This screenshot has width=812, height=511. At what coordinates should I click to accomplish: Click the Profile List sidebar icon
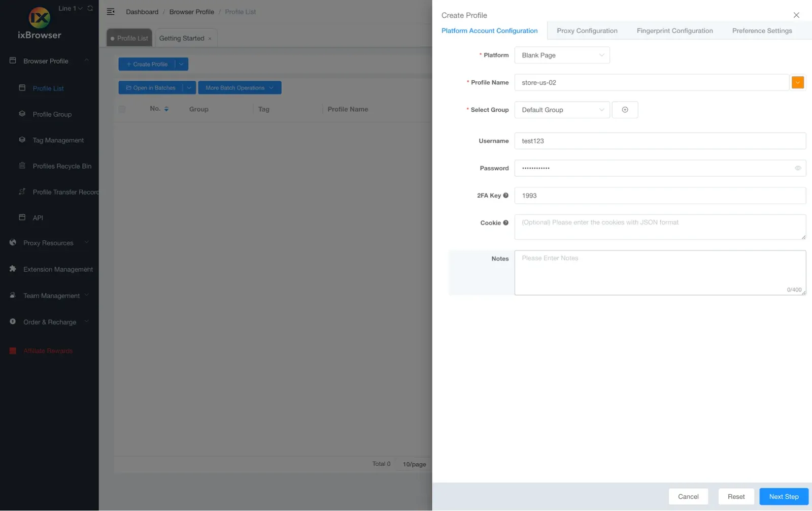tap(22, 88)
